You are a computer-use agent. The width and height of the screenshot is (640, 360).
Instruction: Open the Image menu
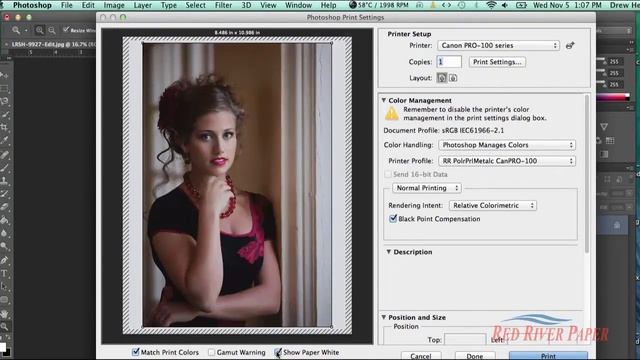(114, 5)
